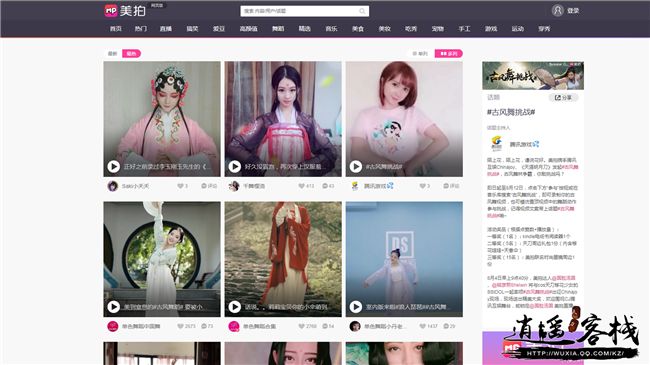Like the Tencent Games video
This screenshot has width=650, height=365.
coord(422,186)
